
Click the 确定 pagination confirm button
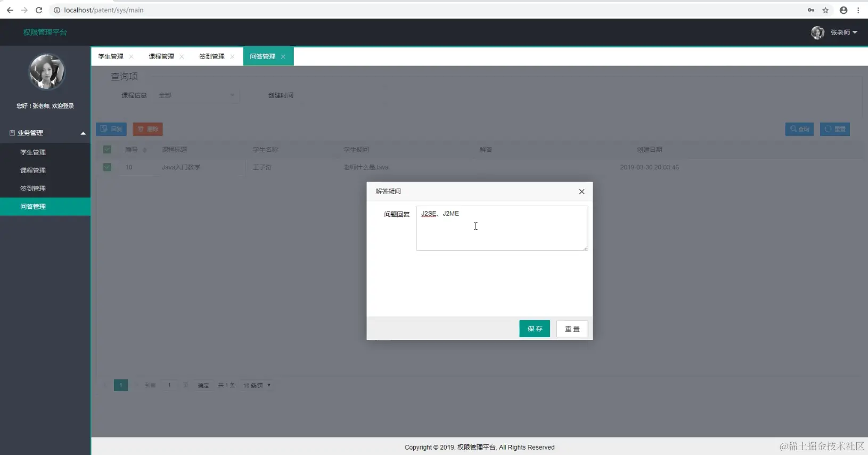pos(203,385)
